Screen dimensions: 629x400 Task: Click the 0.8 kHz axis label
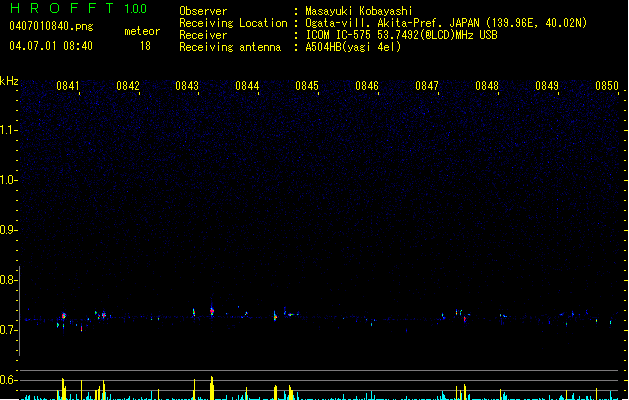[x=8, y=280]
